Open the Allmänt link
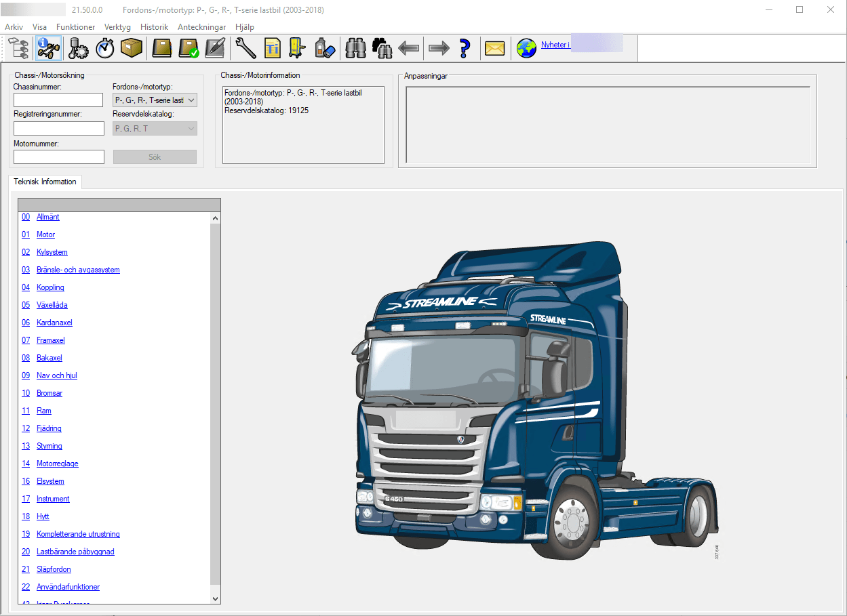The height and width of the screenshot is (616, 847). pyautogui.click(x=48, y=217)
